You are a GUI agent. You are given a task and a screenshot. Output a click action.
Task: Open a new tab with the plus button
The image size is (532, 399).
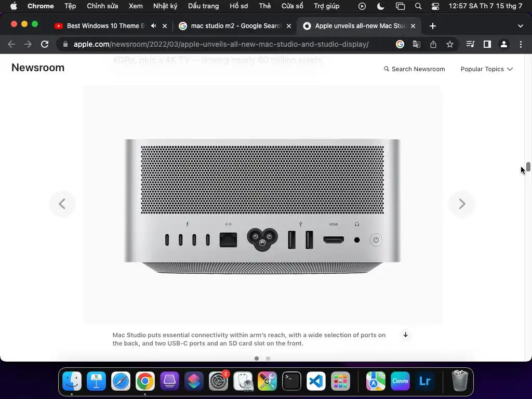(x=433, y=26)
